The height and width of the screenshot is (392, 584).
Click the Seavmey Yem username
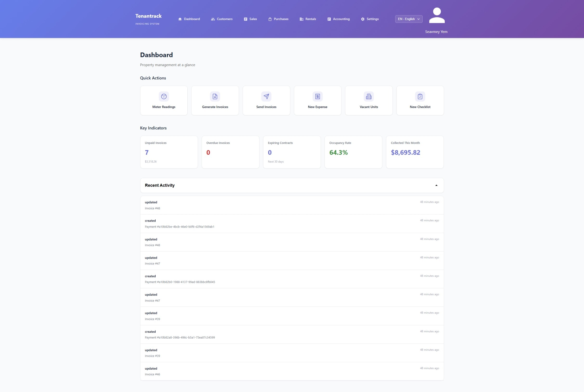(436, 32)
